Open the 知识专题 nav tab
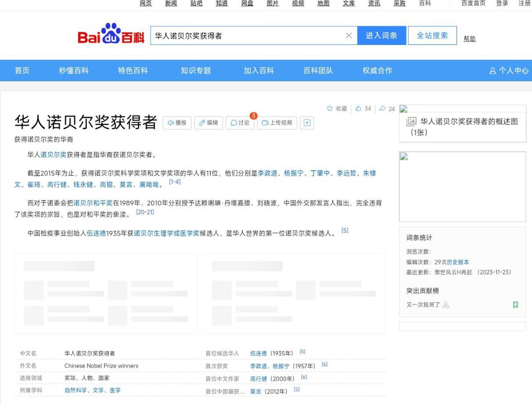 [196, 71]
